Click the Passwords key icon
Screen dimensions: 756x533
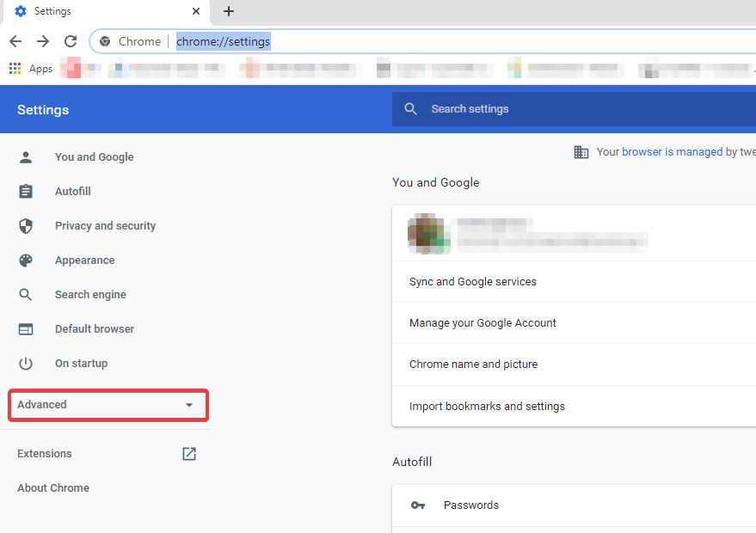418,505
